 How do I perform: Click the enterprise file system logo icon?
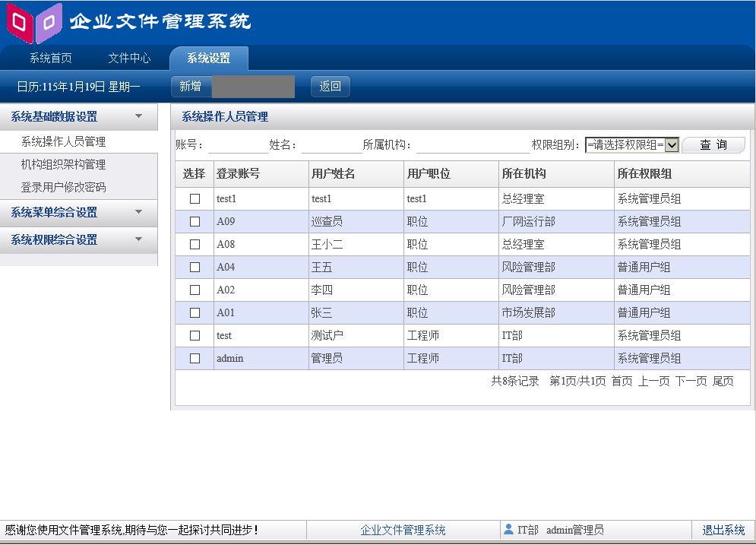pos(34,22)
